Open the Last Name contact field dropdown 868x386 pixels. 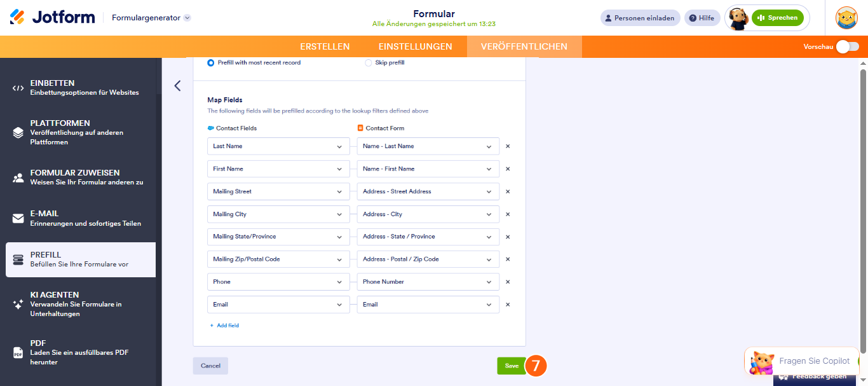click(x=278, y=146)
